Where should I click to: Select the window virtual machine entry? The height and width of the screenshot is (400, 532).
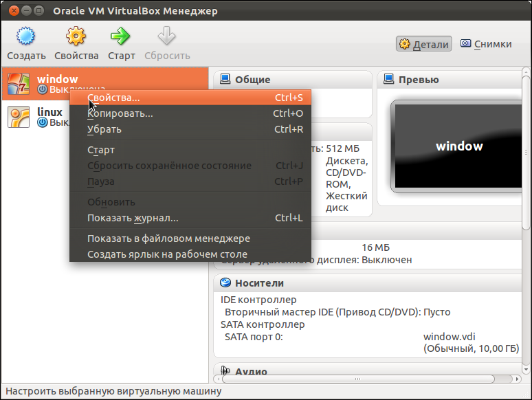click(x=105, y=84)
